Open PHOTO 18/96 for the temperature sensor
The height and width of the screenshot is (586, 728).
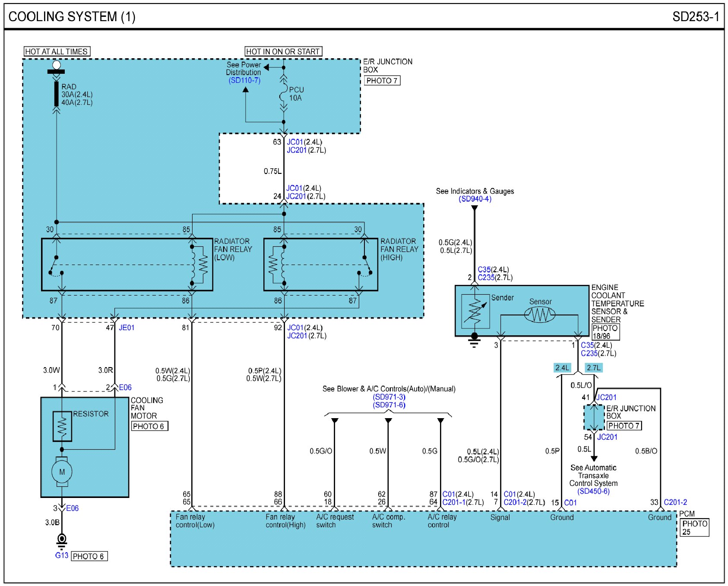coord(605,332)
